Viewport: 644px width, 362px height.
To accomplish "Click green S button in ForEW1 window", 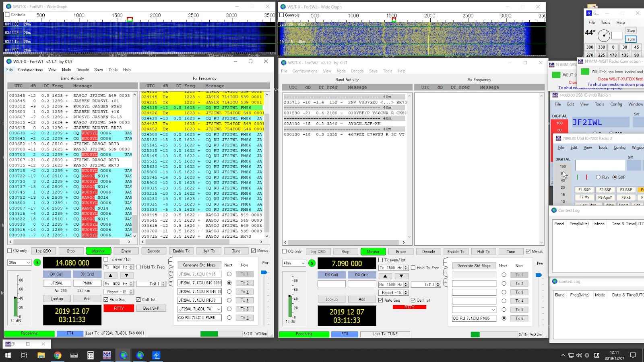I will point(37,263).
